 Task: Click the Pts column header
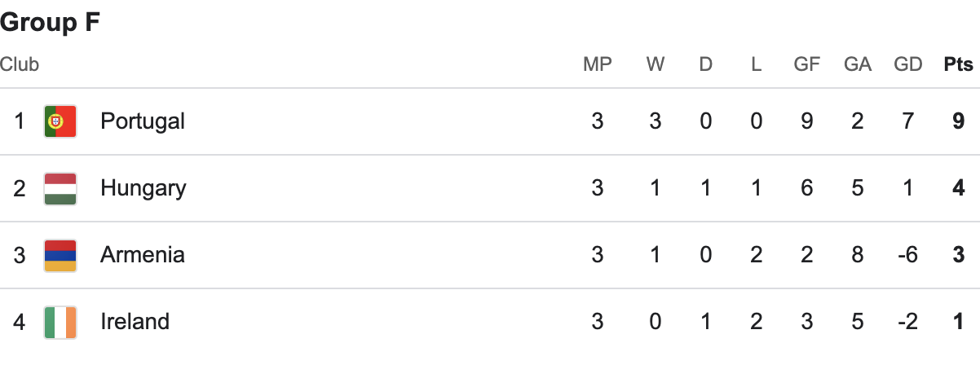[x=959, y=64]
